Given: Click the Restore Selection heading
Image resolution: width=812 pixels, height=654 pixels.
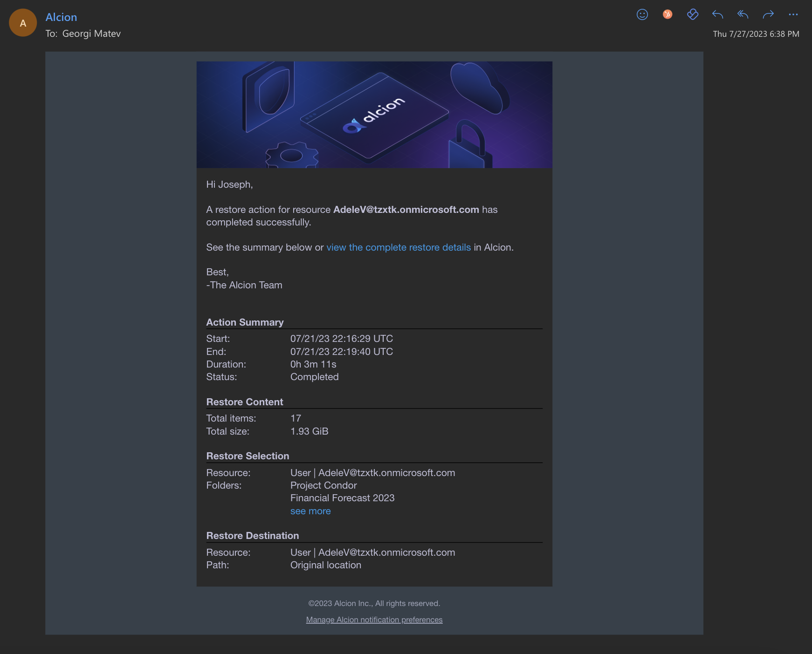Looking at the screenshot, I should click(248, 456).
